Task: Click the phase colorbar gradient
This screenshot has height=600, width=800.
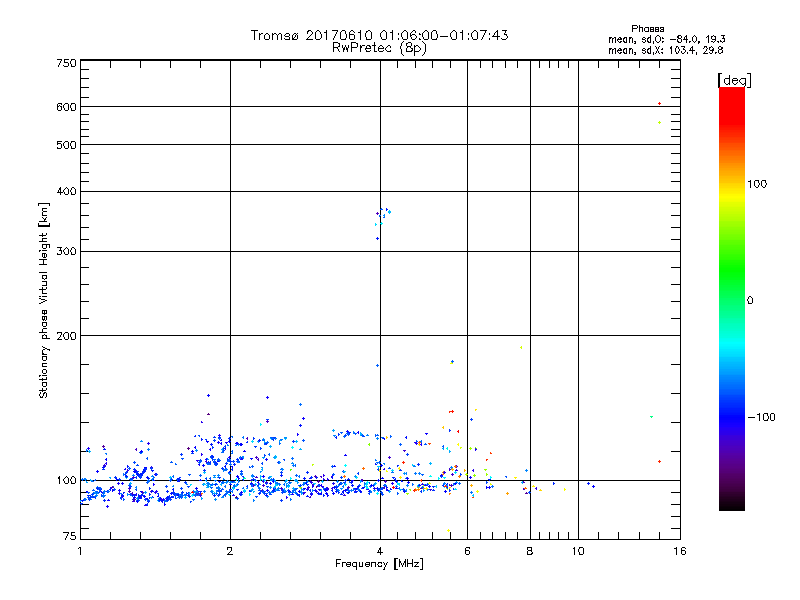Action: pos(732,299)
